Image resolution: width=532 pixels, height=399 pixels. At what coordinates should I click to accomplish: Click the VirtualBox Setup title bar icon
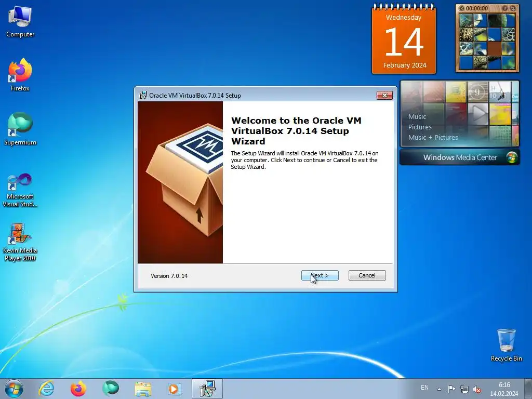(x=143, y=96)
